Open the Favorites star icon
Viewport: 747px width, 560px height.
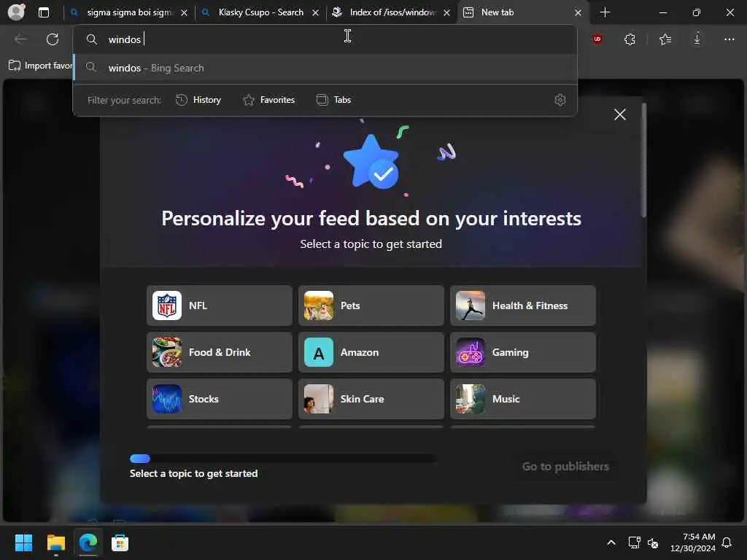[665, 39]
